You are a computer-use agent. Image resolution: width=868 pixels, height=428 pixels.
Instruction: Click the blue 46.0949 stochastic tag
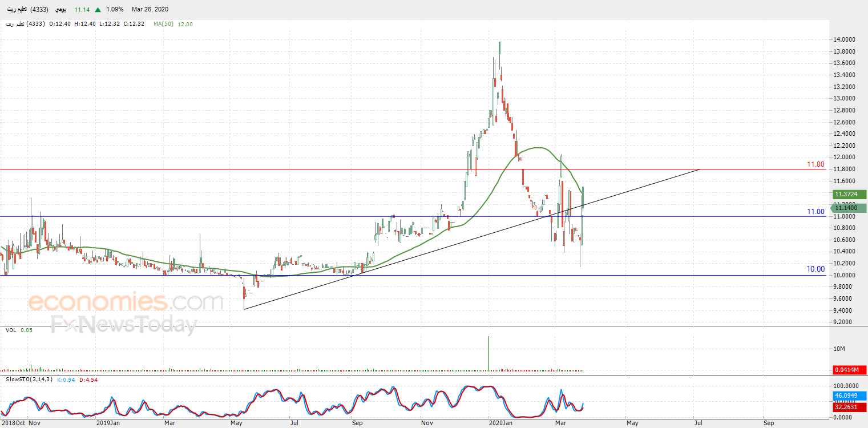pos(850,395)
